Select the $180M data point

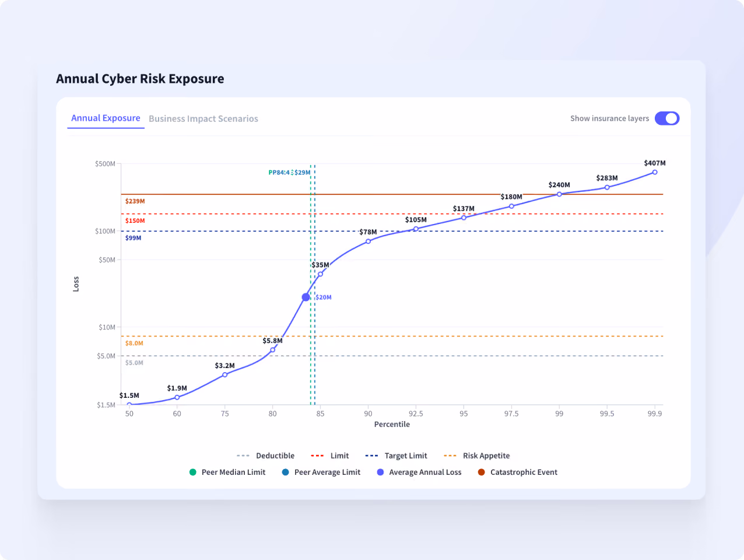pyautogui.click(x=511, y=206)
